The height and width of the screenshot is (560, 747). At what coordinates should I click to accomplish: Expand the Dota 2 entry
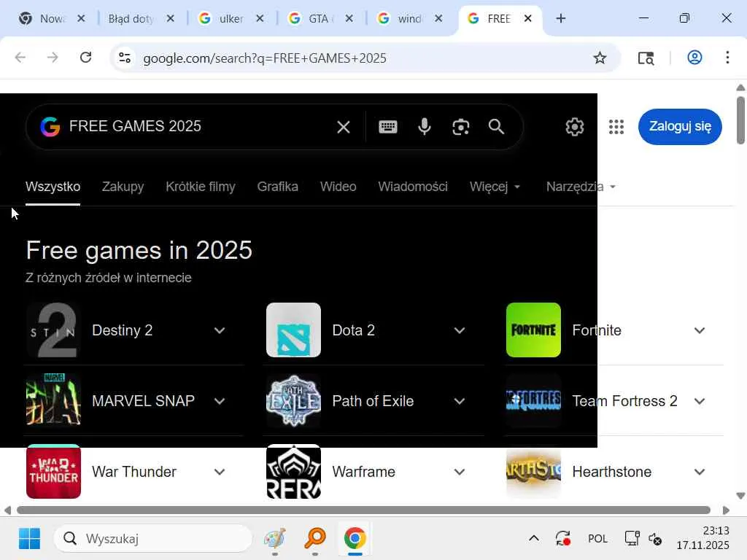460,330
